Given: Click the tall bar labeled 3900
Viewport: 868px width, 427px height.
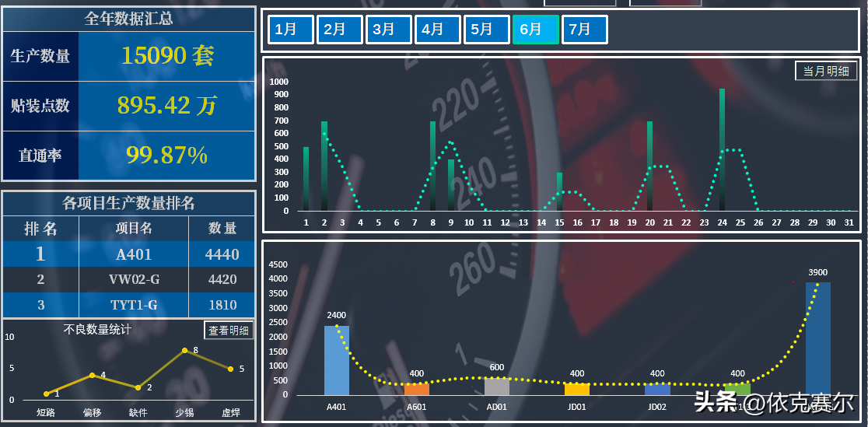Looking at the screenshot, I should click(818, 339).
